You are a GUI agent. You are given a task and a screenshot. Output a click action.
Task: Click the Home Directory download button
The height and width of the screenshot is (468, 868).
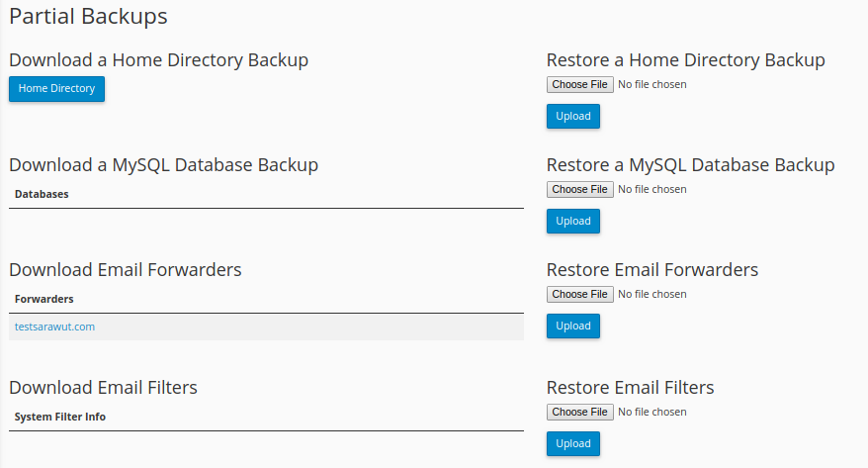click(x=56, y=89)
